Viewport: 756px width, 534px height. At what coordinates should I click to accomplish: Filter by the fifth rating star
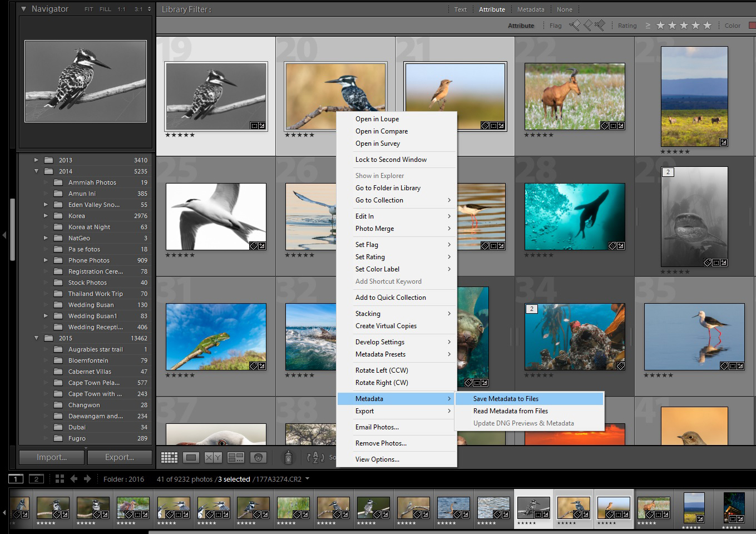point(707,25)
